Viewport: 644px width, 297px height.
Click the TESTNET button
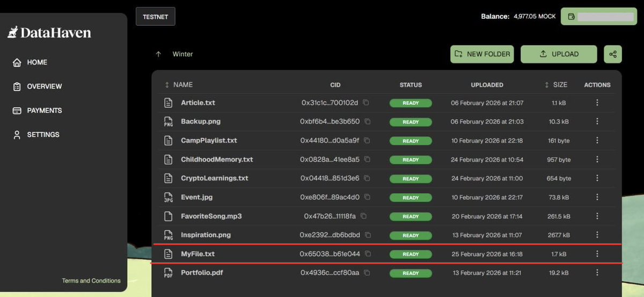tap(156, 17)
